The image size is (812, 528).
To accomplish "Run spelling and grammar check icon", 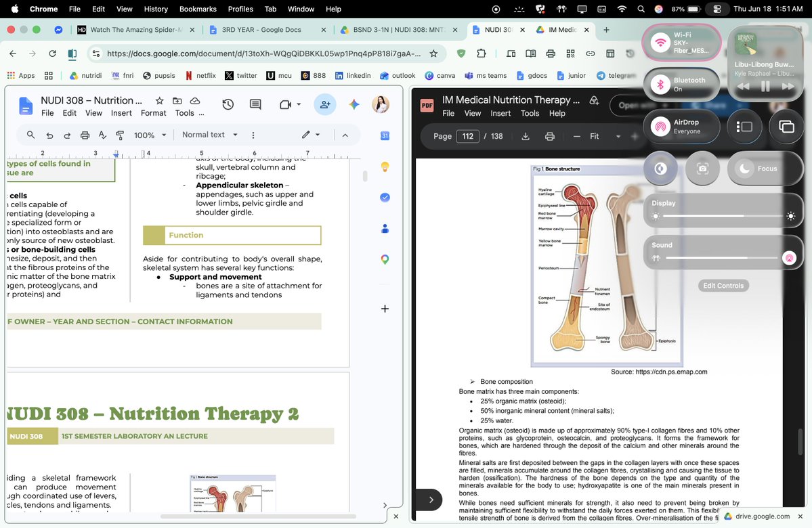I will click(102, 135).
